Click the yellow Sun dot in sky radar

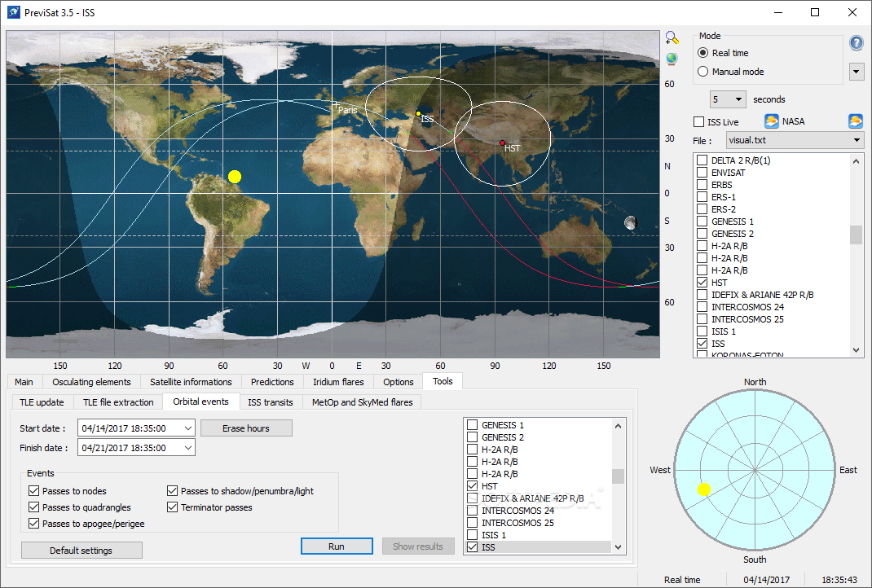[704, 489]
